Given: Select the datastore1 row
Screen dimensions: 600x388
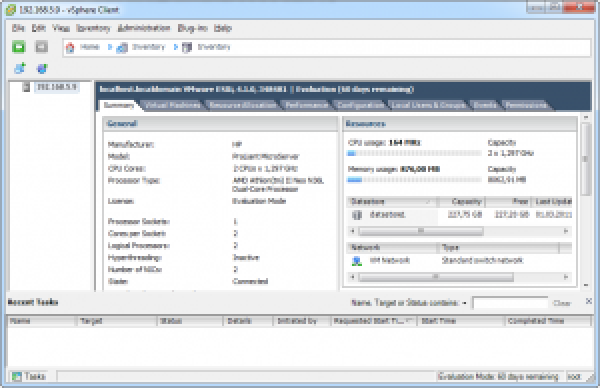Looking at the screenshot, I should 459,215.
